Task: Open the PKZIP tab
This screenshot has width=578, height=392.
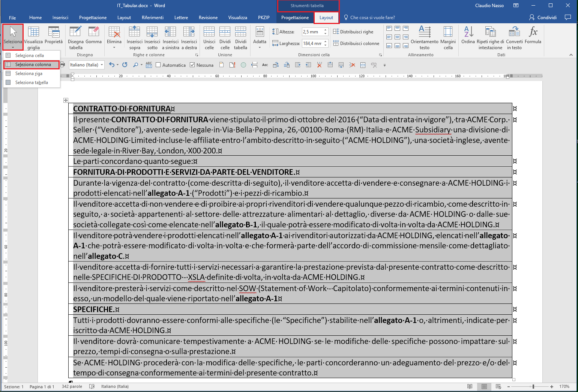Action: click(264, 18)
